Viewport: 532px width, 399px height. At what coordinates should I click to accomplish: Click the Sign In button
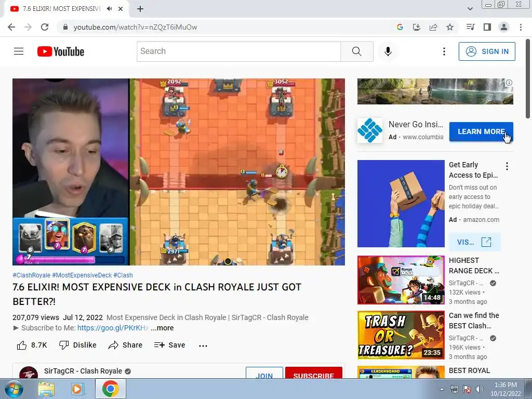(487, 51)
